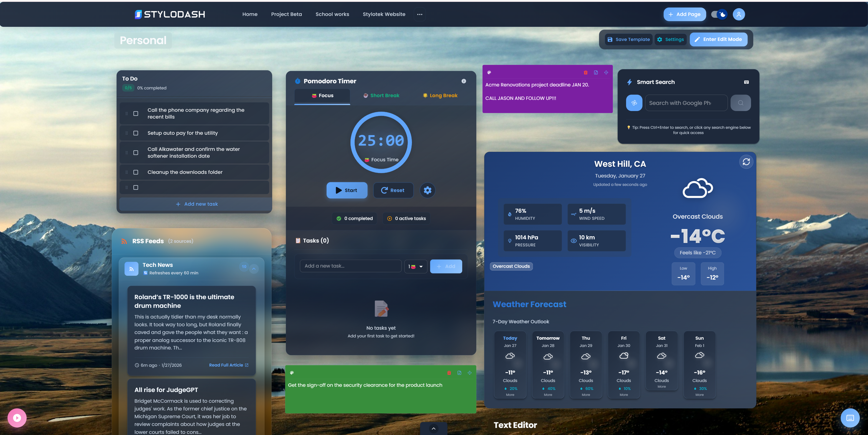
Task: Check off 'Setup auto pay for the utility'
Action: tap(136, 133)
